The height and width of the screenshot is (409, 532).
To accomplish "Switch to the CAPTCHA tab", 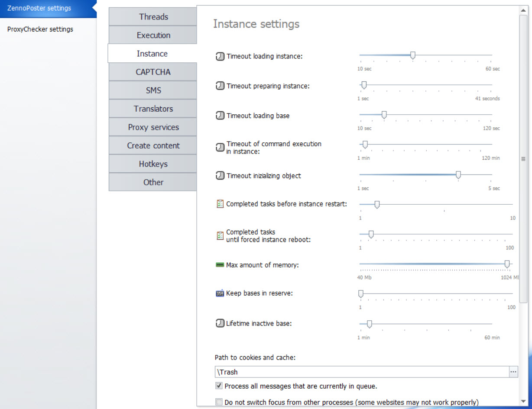I will click(x=153, y=72).
